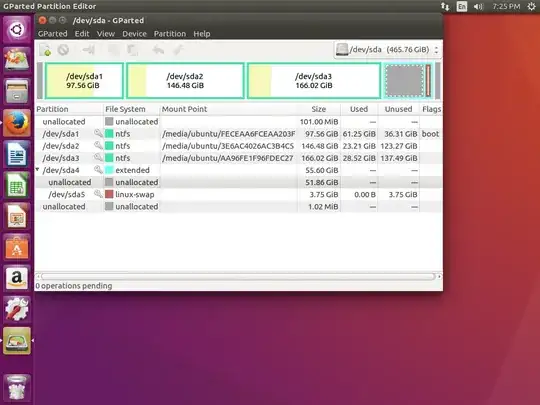Select the 51.86 GiB unallocated row

coord(239,182)
